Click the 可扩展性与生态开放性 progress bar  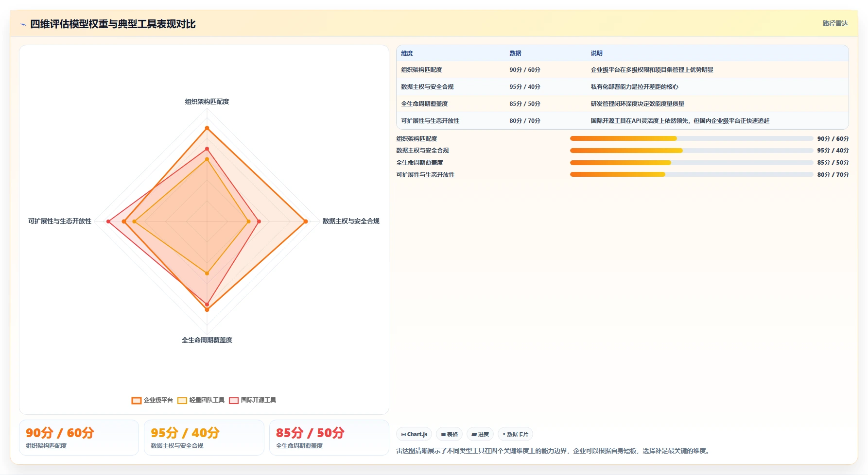point(692,174)
